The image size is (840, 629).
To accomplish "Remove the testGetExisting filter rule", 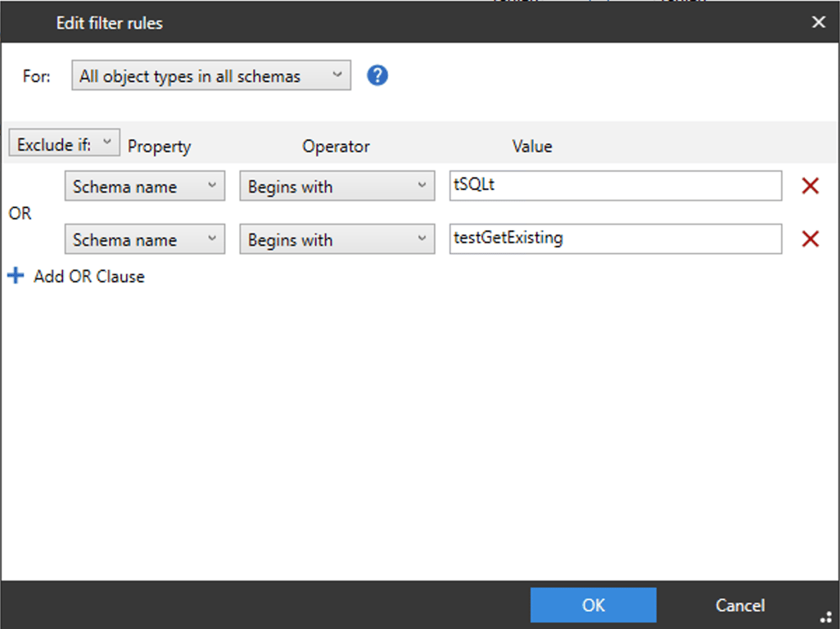I will tap(810, 239).
